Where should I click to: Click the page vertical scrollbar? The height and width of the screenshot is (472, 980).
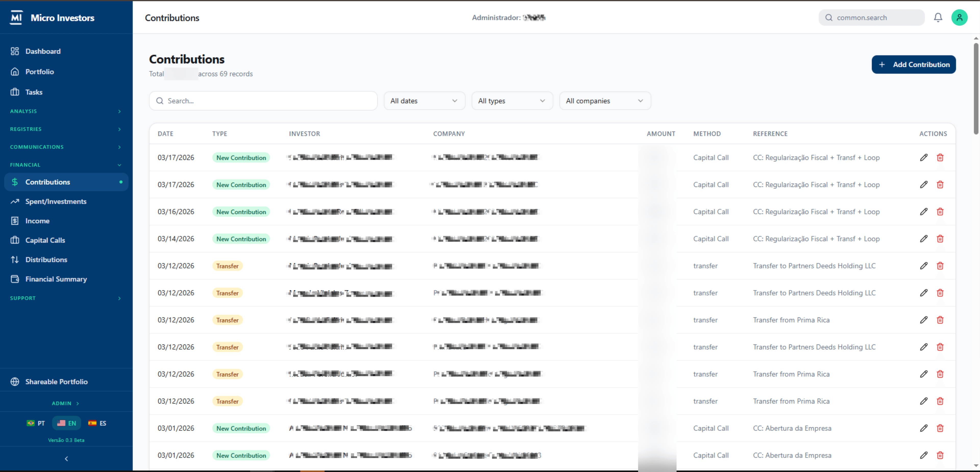click(976, 88)
